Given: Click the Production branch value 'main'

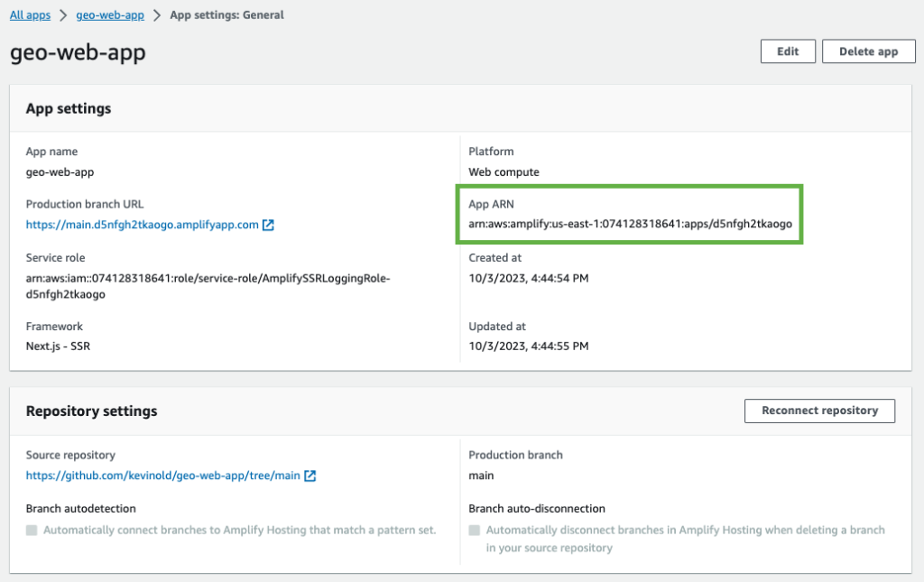Looking at the screenshot, I should coord(481,476).
